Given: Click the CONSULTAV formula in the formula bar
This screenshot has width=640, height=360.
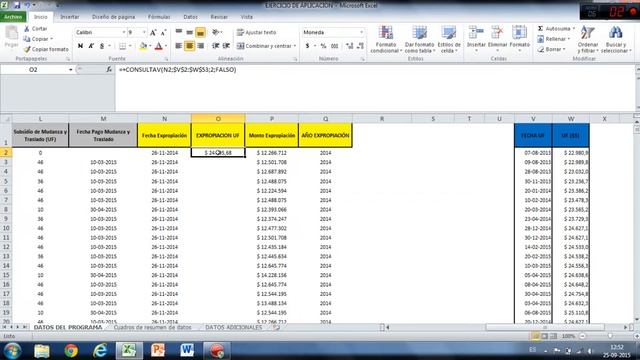Looking at the screenshot, I should coord(178,70).
